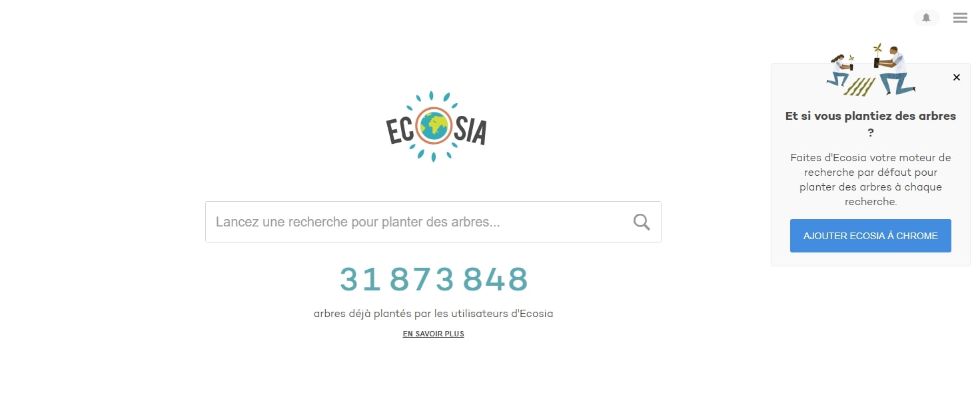Open the EN SAVOIR PLUS link
This screenshot has width=980, height=393.
coord(434,334)
